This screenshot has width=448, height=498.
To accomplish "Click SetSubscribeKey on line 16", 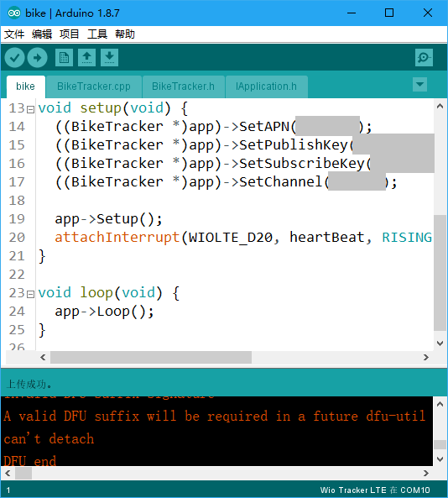I will [x=302, y=163].
